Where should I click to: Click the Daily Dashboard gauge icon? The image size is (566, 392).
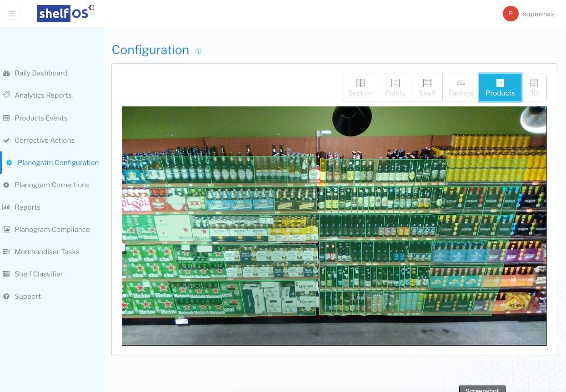6,73
